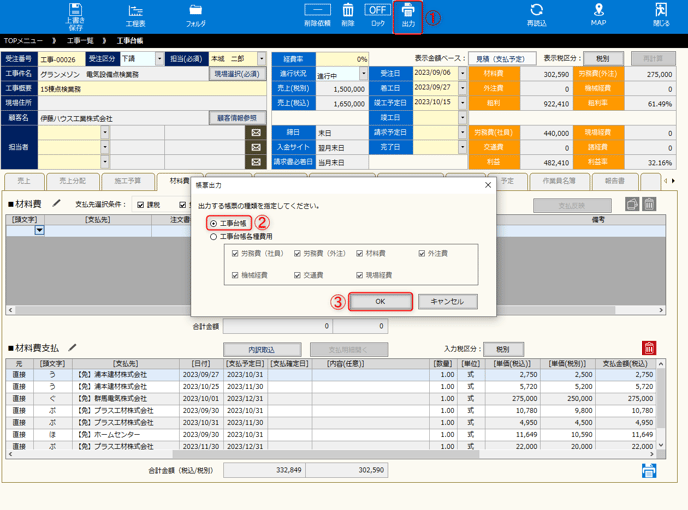
Task: Click the 閉じる close icon in toolbar
Action: (661, 16)
